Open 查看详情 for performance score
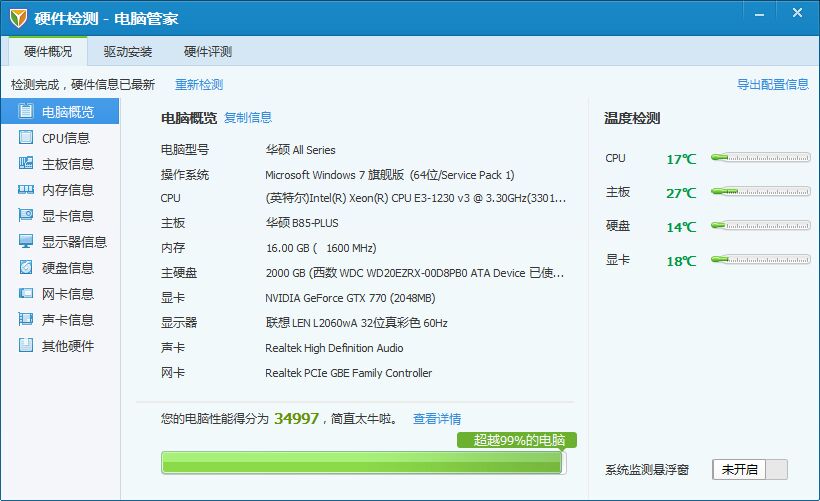Screen dimensions: 820x501 point(437,419)
